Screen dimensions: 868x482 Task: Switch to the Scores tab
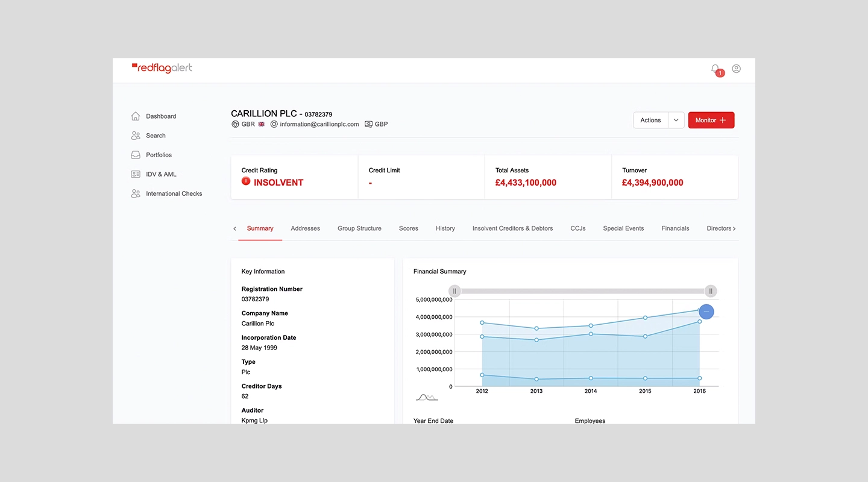click(x=409, y=228)
